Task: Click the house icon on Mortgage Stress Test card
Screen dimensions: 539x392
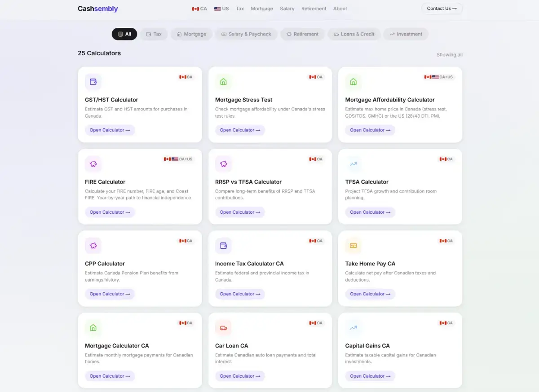Action: (x=223, y=82)
